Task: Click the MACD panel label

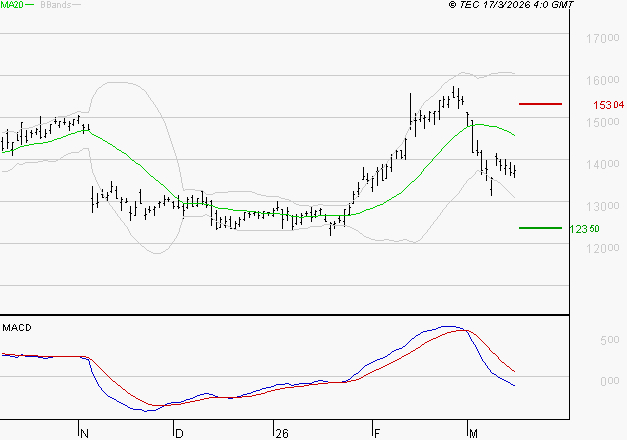Action: [x=17, y=328]
